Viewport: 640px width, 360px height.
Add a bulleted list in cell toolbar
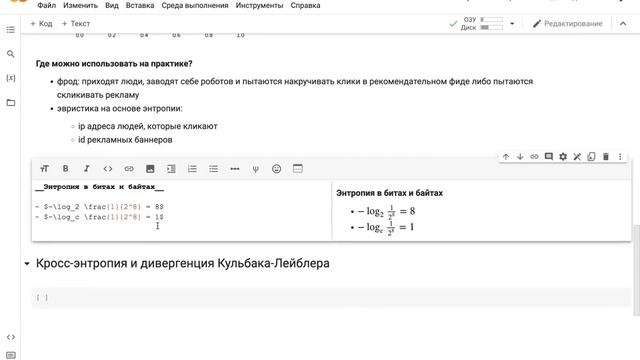[x=213, y=169]
